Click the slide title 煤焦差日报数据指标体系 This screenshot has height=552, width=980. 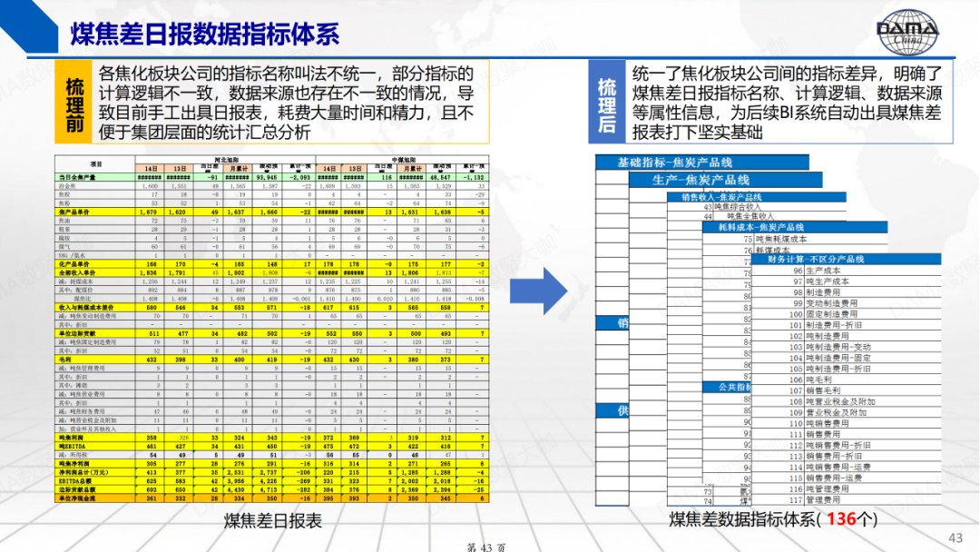pyautogui.click(x=204, y=34)
